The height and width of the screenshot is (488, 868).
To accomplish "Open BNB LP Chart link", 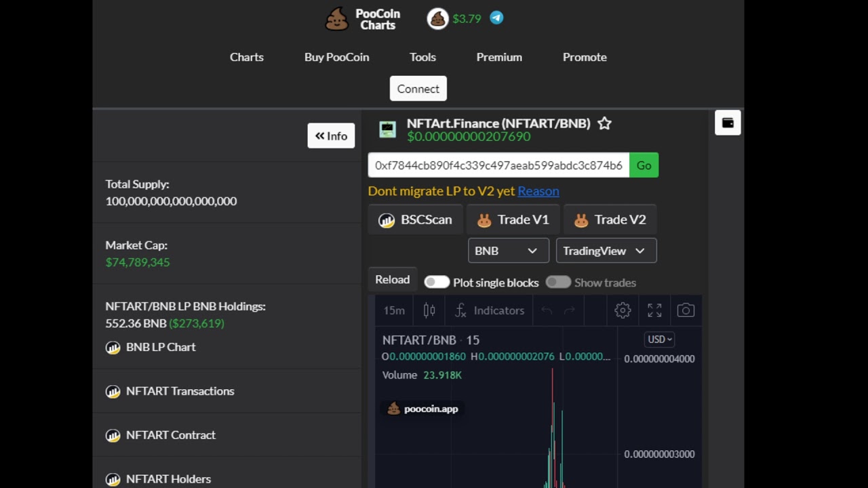I will click(151, 347).
